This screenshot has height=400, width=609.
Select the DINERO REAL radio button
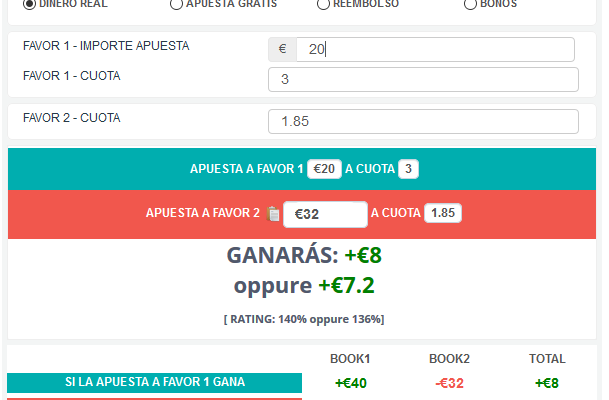(29, 4)
